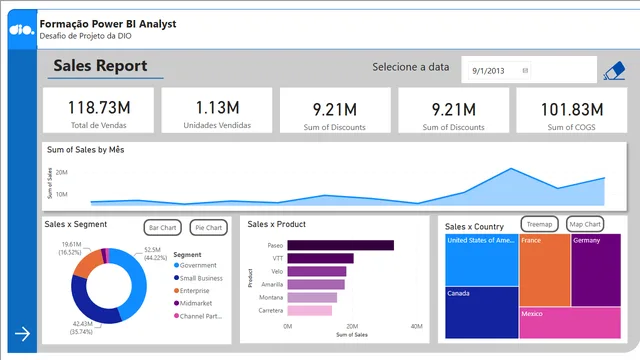Click the right arrow navigation icon
The height and width of the screenshot is (360, 640).
point(22,333)
